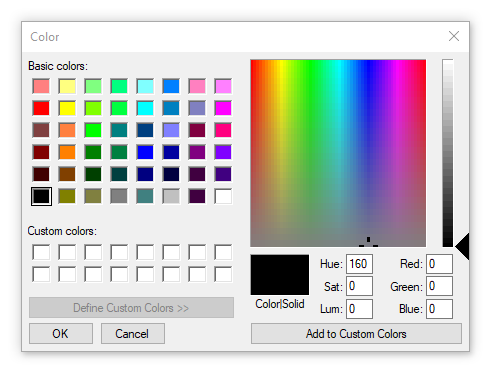Viewport: 498px width, 377px height.
Task: Focus the Blue value field
Action: click(x=439, y=309)
